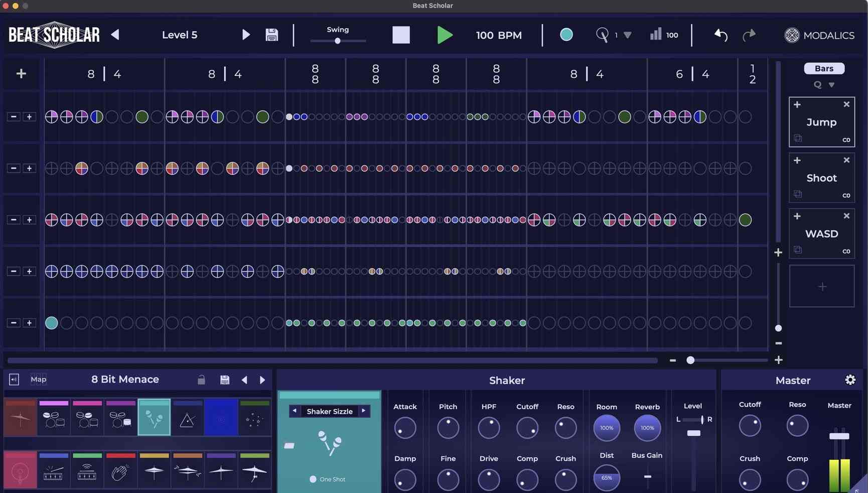
Task: Save the pattern with the top floppy disk icon
Action: tap(271, 35)
